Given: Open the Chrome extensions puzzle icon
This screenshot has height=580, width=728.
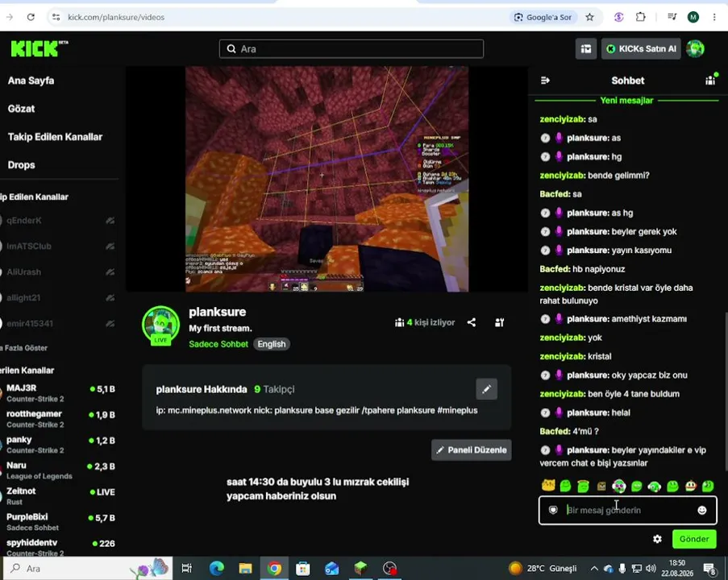Looking at the screenshot, I should (x=641, y=17).
